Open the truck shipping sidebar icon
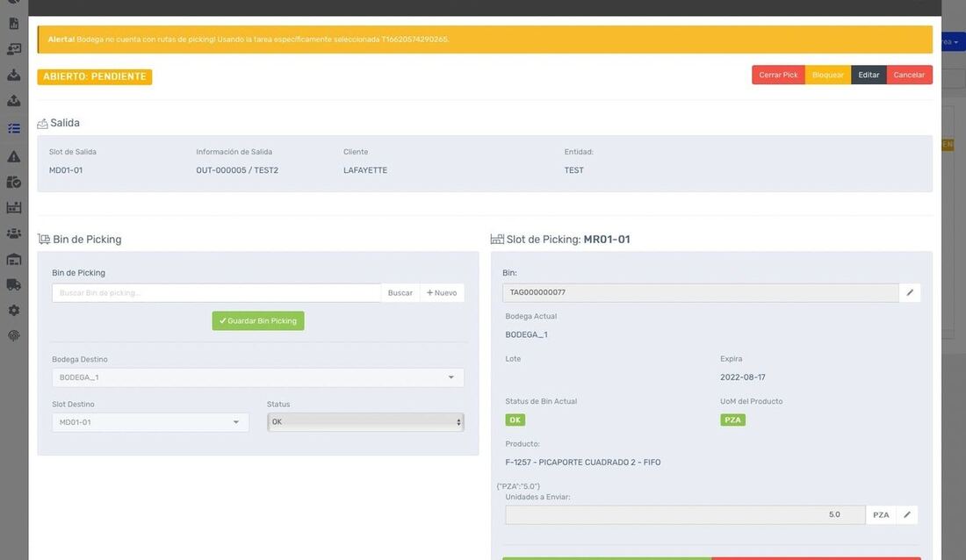966x560 pixels. [x=13, y=284]
